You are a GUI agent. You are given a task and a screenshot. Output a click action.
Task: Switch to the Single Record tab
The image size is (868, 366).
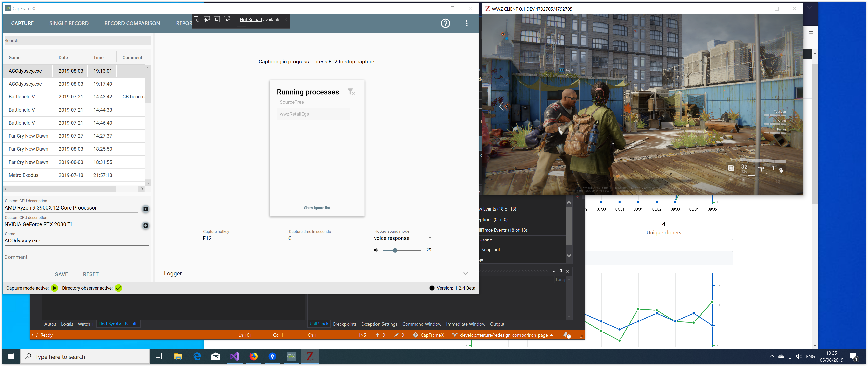tap(69, 23)
